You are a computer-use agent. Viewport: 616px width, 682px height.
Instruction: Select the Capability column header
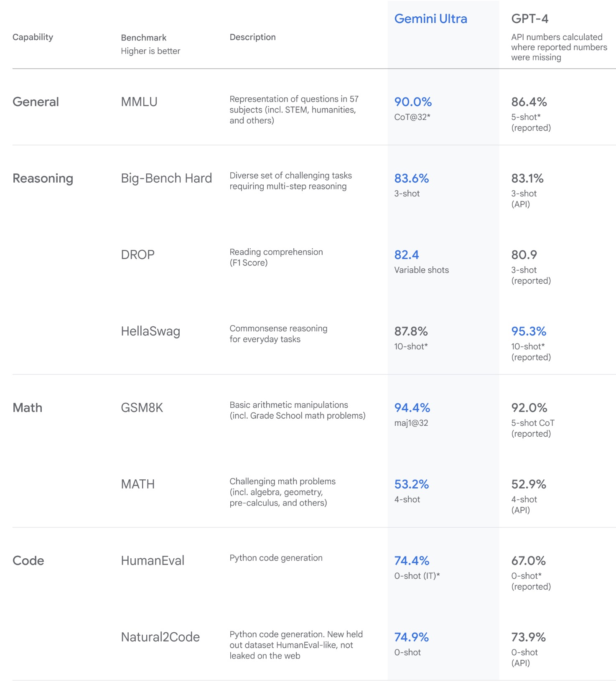pos(33,37)
